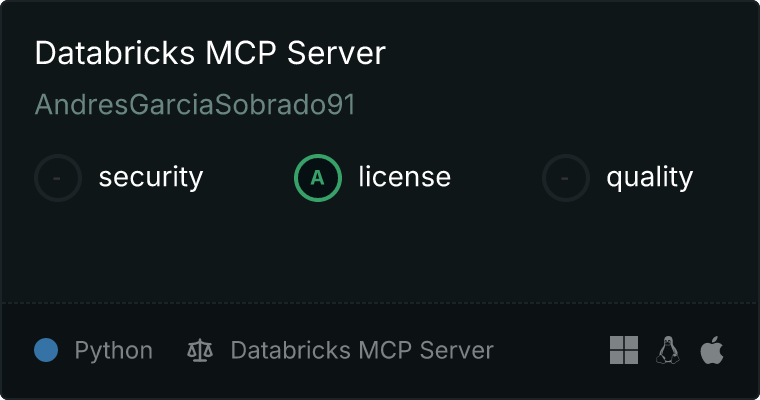
Task: Open the Databricks MCP Server title
Action: pos(210,53)
